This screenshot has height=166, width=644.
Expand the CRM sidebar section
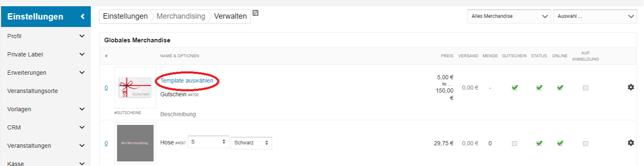click(x=45, y=127)
